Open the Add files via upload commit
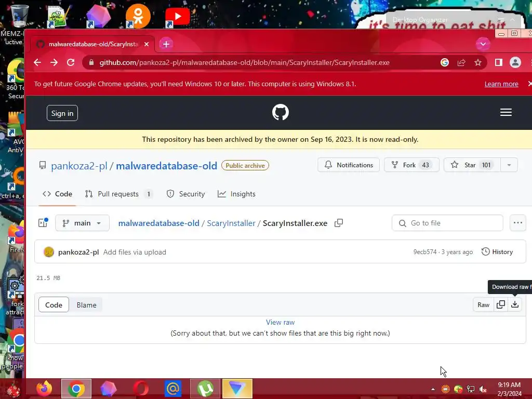Image resolution: width=532 pixels, height=399 pixels. [135, 252]
